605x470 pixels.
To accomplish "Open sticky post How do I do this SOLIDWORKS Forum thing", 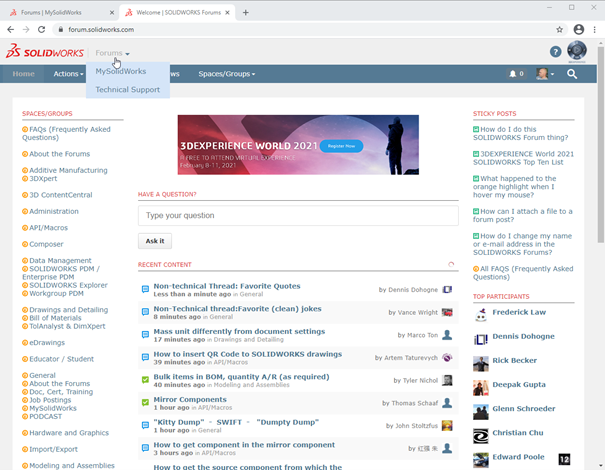I will 521,134.
